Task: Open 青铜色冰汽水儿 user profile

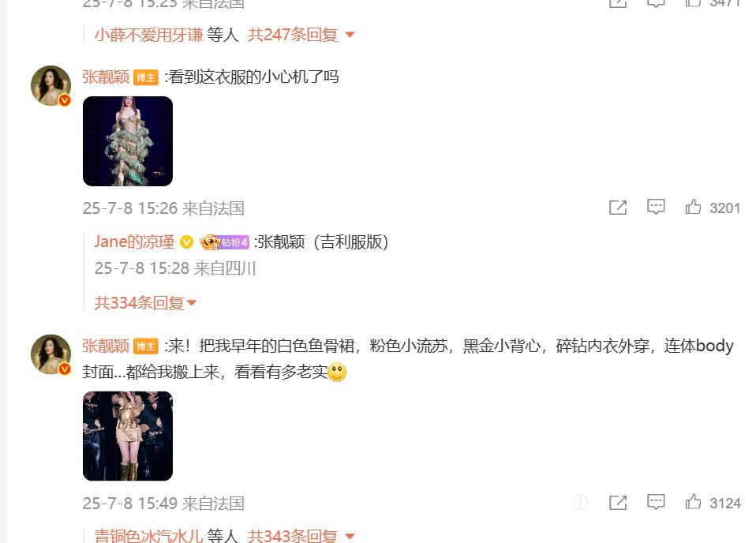Action: [x=148, y=536]
